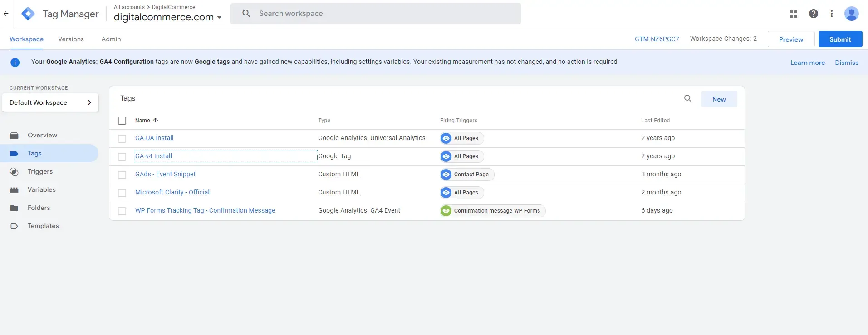Click the Name column sort arrow
868x335 pixels.
(x=156, y=120)
